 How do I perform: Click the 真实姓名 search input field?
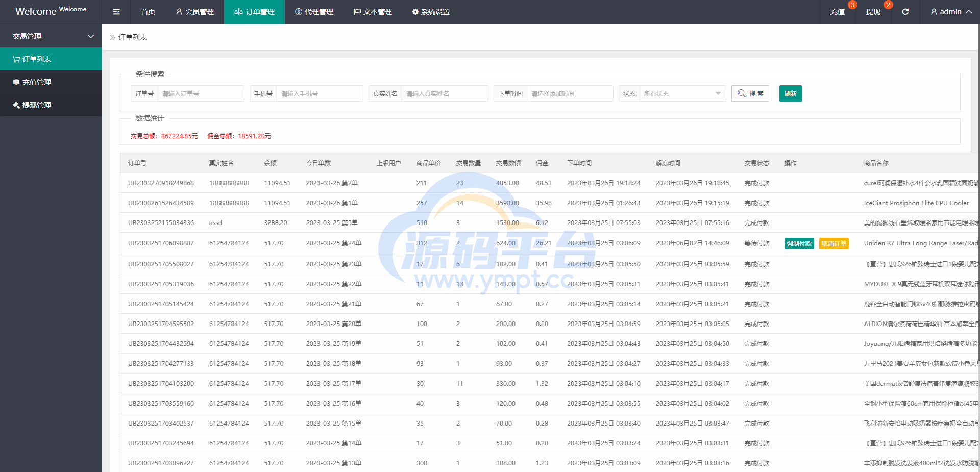click(x=445, y=94)
